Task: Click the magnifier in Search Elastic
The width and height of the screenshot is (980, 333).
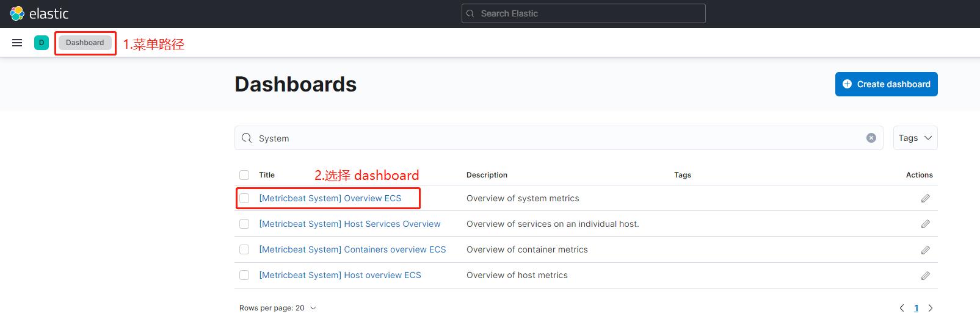Action: click(x=470, y=13)
